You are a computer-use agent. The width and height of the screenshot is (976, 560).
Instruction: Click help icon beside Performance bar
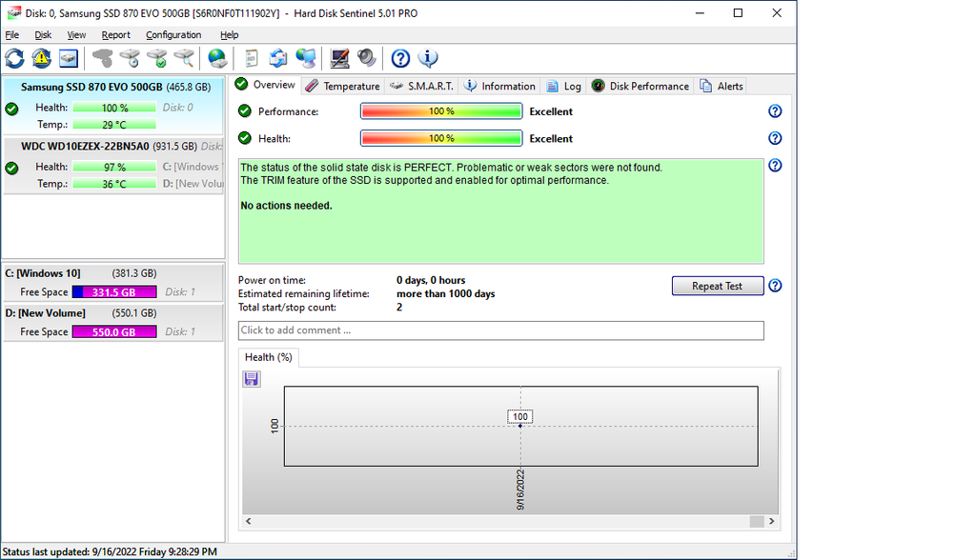pyautogui.click(x=775, y=111)
